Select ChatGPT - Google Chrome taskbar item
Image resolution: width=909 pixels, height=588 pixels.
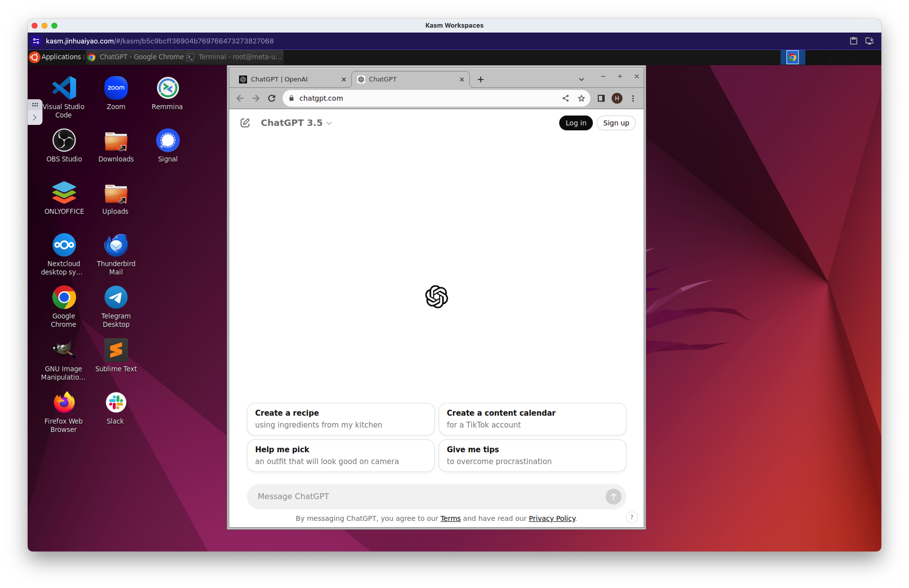coord(136,57)
